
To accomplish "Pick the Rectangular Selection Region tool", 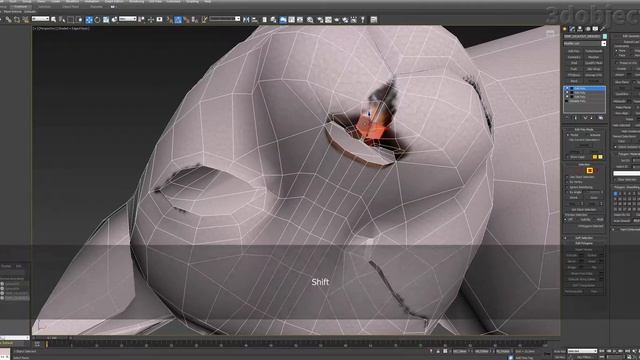I will coord(71,19).
